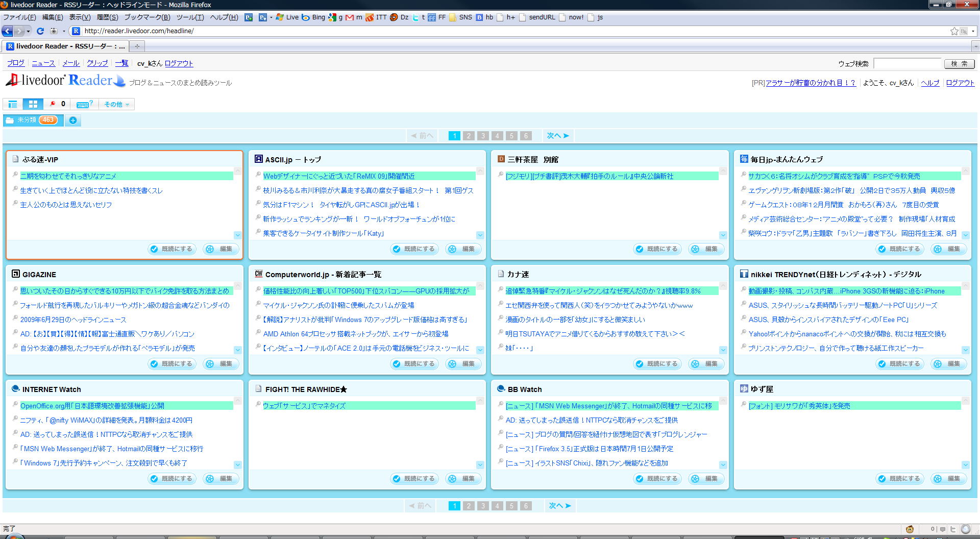
Task: Mark INTERNET Watch feed as read
Action: (171, 479)
